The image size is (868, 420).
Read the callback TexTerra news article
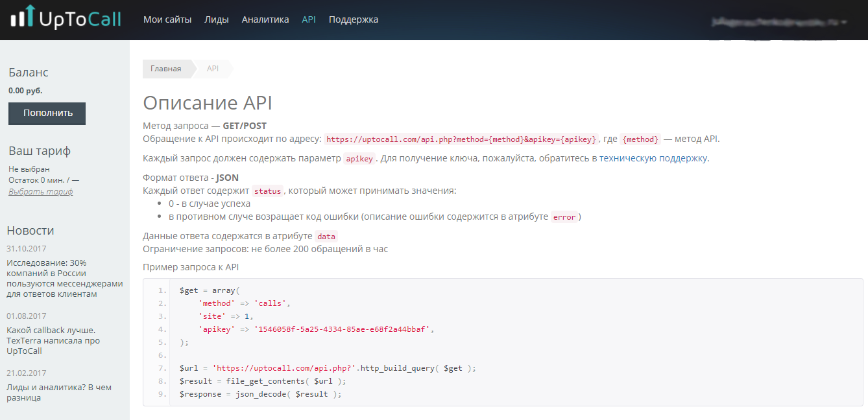[x=53, y=340]
